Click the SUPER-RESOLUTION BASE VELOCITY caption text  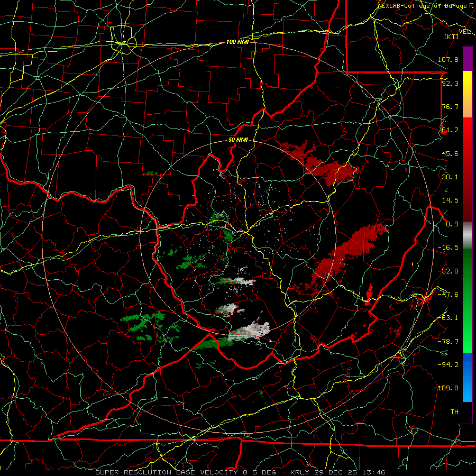click(167, 472)
